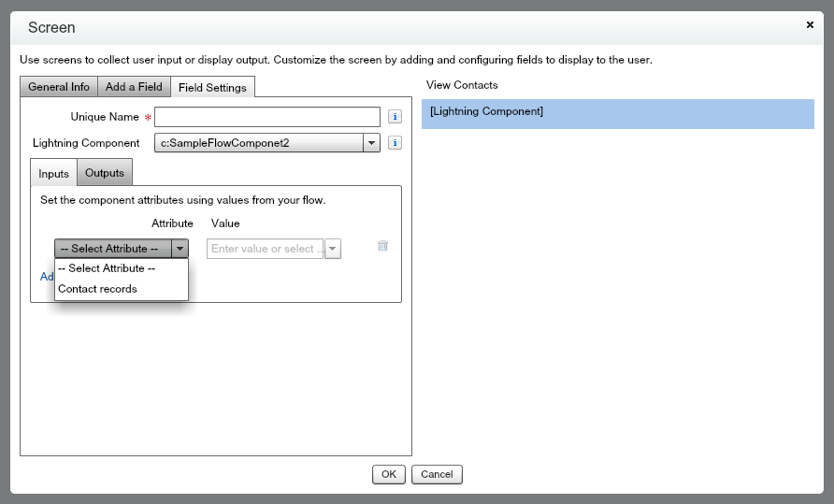Switch to the General Info tab
Viewport: 834px width, 504px height.
tap(59, 87)
